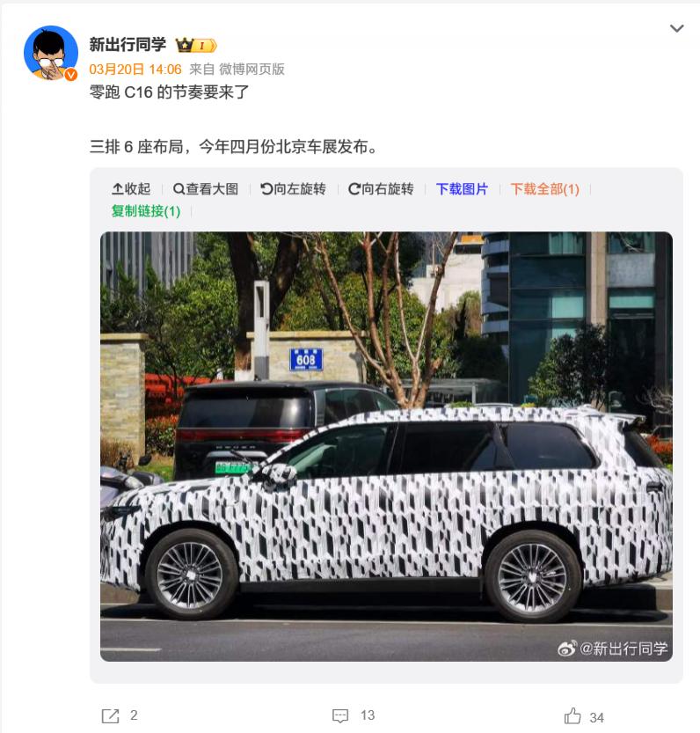Click 复制链接(1) to copy the link
Viewport: 700px width, 733px height.
click(x=146, y=211)
